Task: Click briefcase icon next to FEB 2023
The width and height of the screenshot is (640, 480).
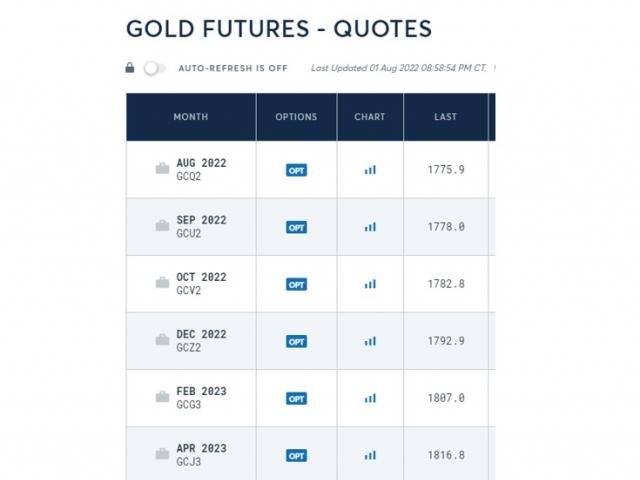Action: tap(162, 397)
